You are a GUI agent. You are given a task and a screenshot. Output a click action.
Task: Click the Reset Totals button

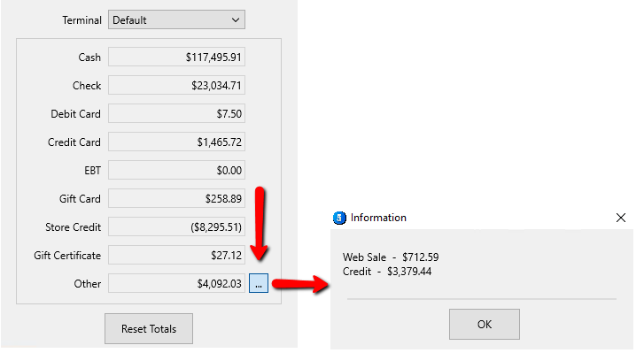(x=149, y=329)
